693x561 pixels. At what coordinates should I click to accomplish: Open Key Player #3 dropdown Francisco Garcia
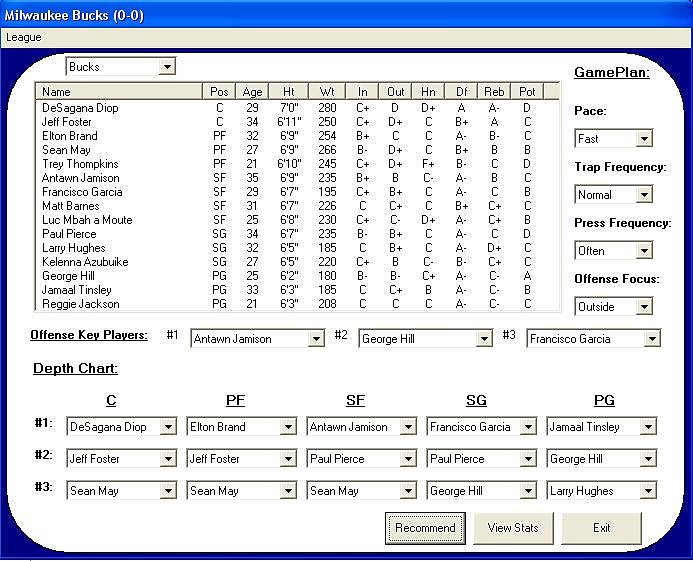(594, 339)
